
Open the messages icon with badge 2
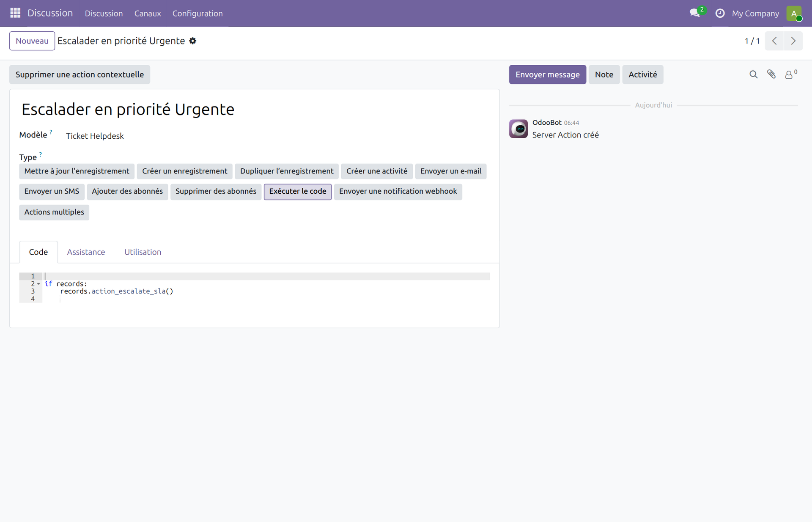click(695, 13)
